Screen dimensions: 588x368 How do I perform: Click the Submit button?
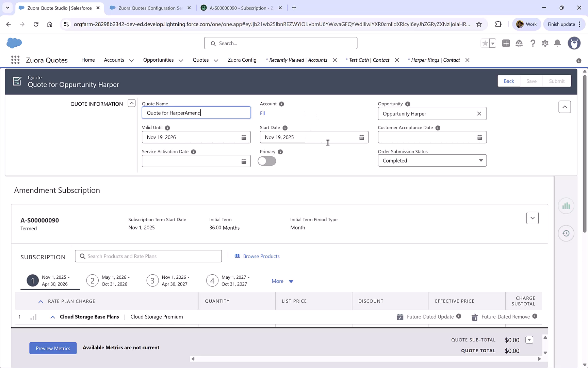pyautogui.click(x=557, y=81)
